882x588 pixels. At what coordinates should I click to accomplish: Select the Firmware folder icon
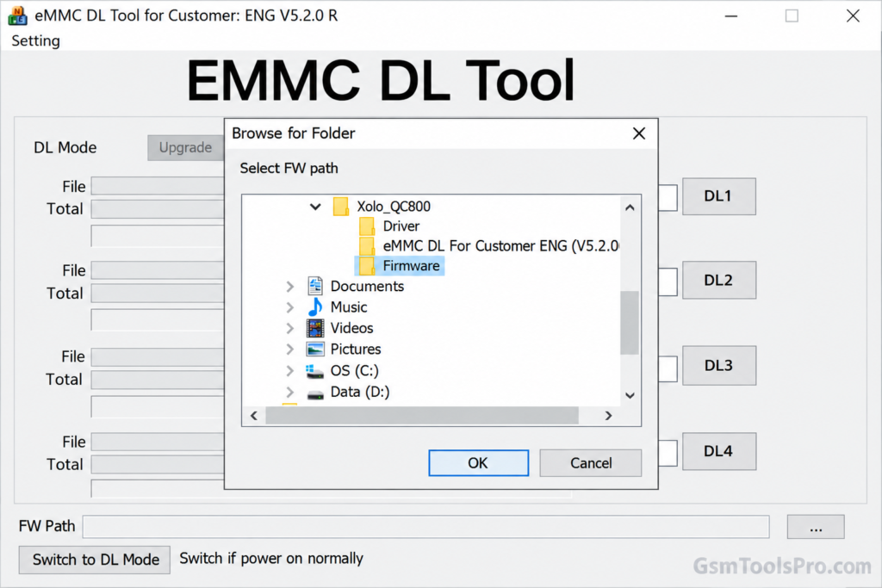367,266
